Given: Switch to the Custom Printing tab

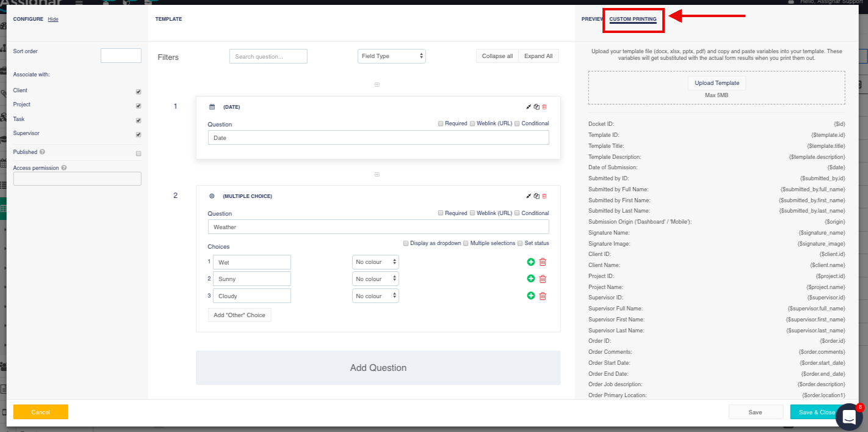Looking at the screenshot, I should [633, 20].
